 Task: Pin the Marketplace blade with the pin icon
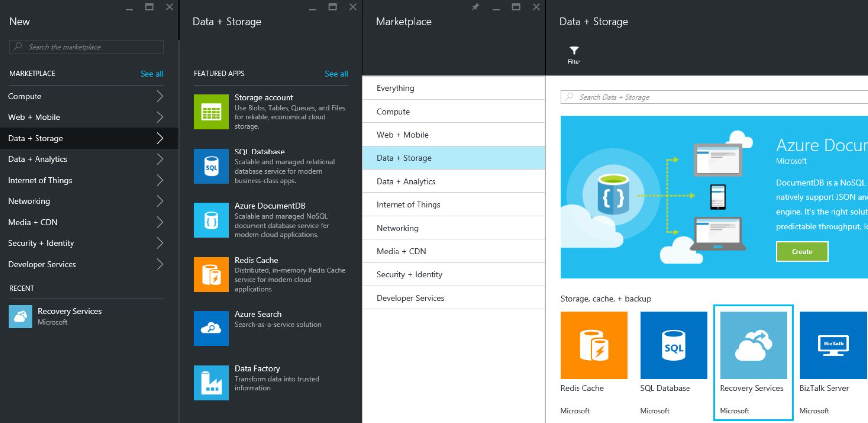(475, 7)
